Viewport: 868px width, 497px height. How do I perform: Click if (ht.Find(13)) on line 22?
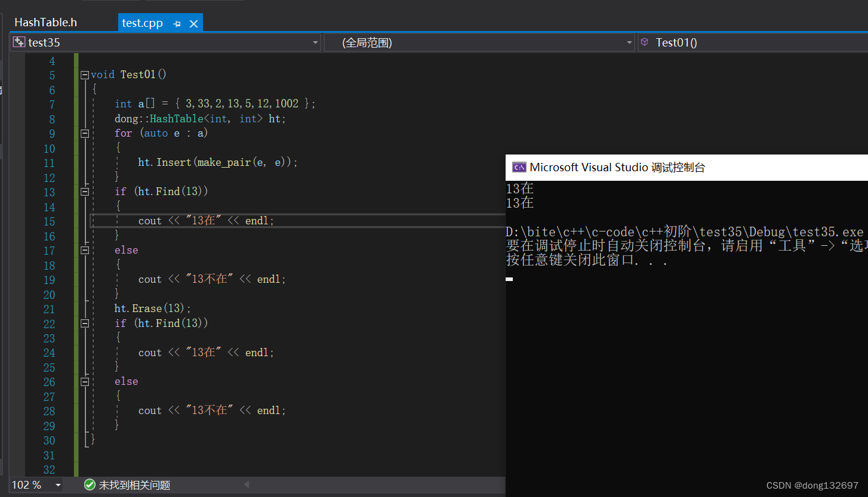(x=161, y=323)
